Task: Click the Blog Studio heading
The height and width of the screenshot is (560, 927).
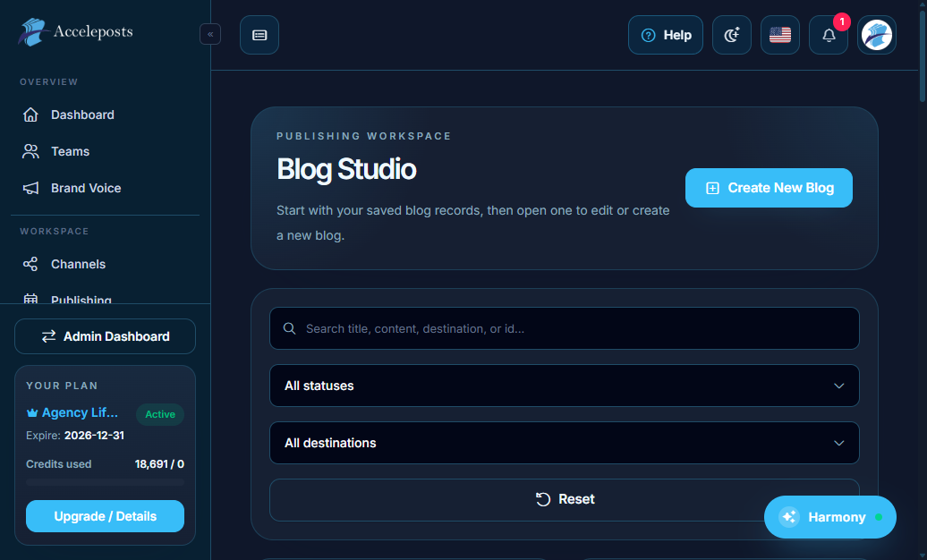Action: (x=346, y=169)
